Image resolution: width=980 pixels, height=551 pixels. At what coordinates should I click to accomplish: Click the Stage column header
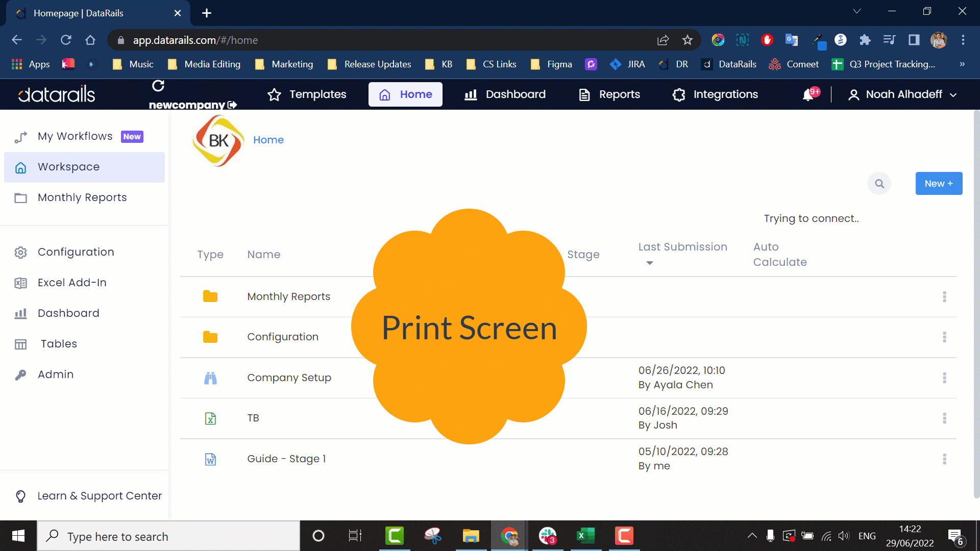click(583, 255)
